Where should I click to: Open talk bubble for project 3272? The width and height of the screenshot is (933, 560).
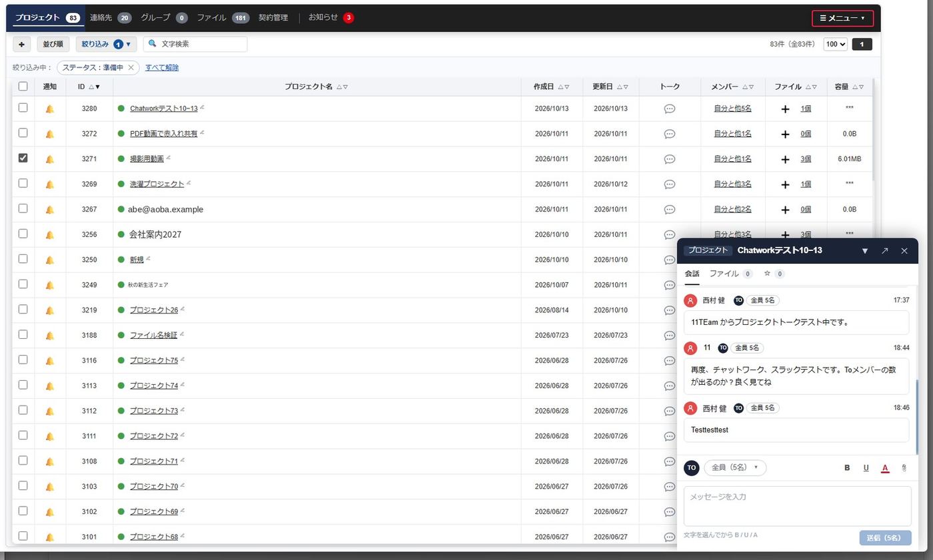(x=670, y=134)
